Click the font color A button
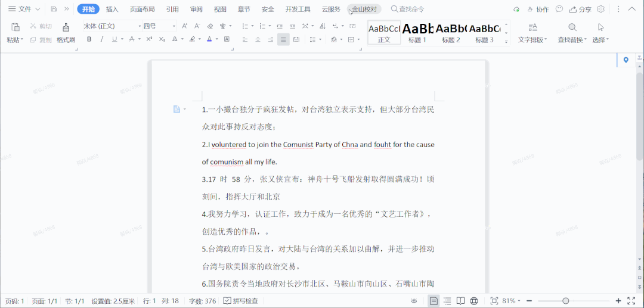The width and height of the screenshot is (644, 308). point(210,39)
